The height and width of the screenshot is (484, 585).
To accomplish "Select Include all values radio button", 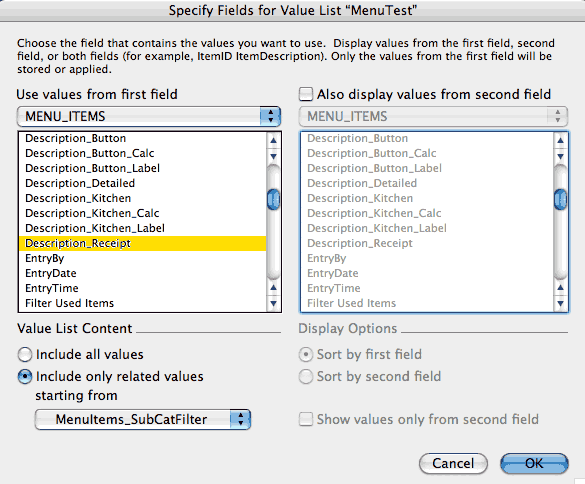I will coord(25,355).
